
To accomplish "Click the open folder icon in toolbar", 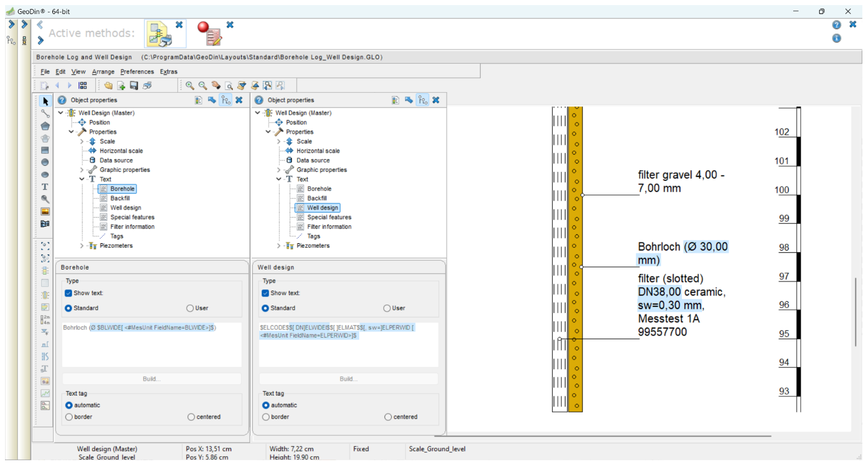I will point(108,85).
